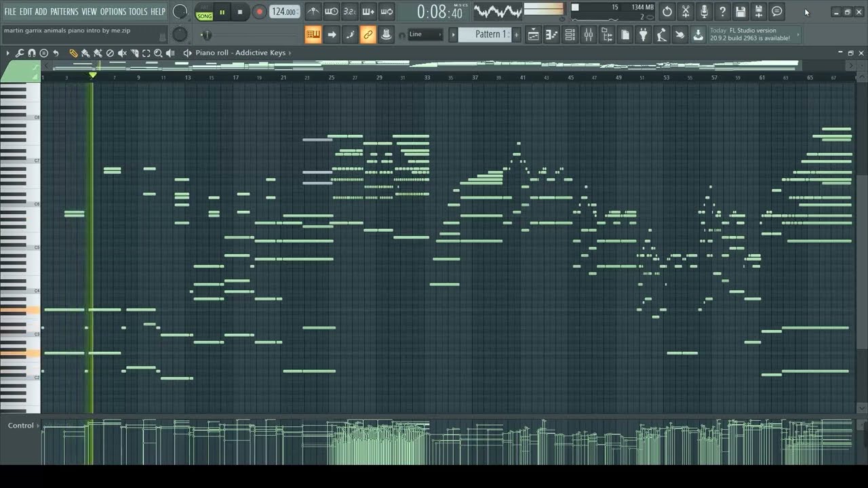
Task: Click the red record button
Action: 259,12
